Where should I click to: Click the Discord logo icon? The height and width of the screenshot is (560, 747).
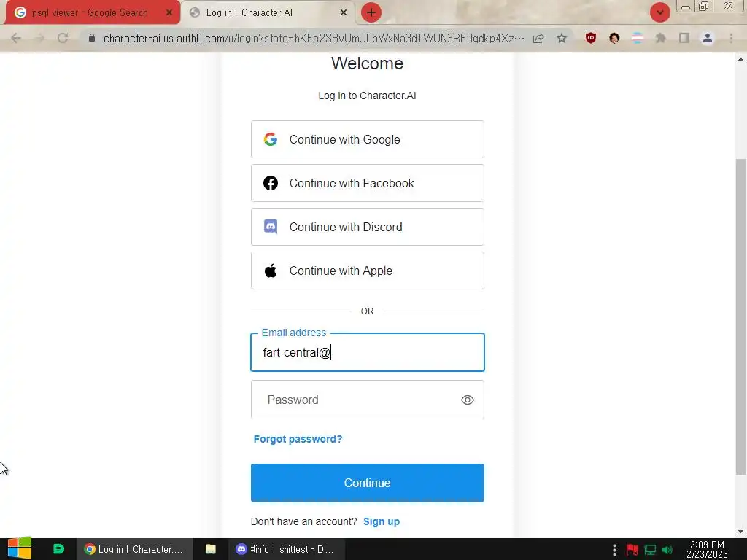tap(271, 227)
